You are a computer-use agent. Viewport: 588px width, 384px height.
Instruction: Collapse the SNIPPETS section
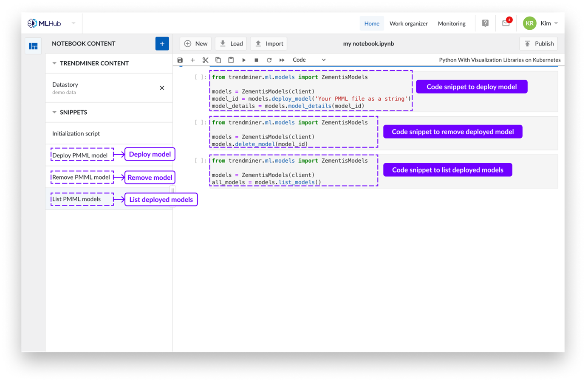(x=54, y=113)
